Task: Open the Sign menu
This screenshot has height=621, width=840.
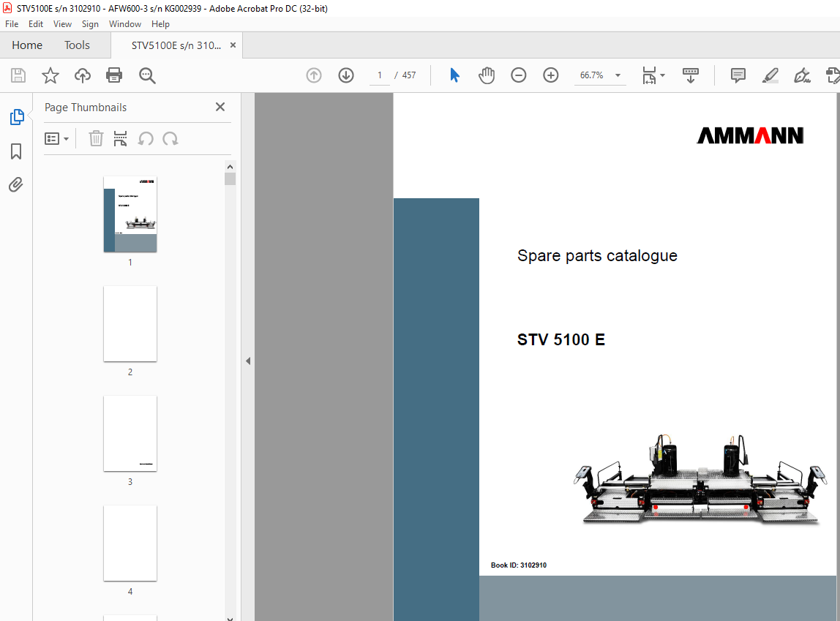Action: (90, 24)
